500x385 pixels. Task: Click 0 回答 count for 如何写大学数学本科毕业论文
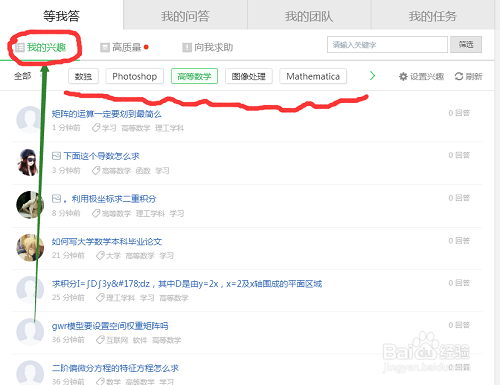[459, 241]
